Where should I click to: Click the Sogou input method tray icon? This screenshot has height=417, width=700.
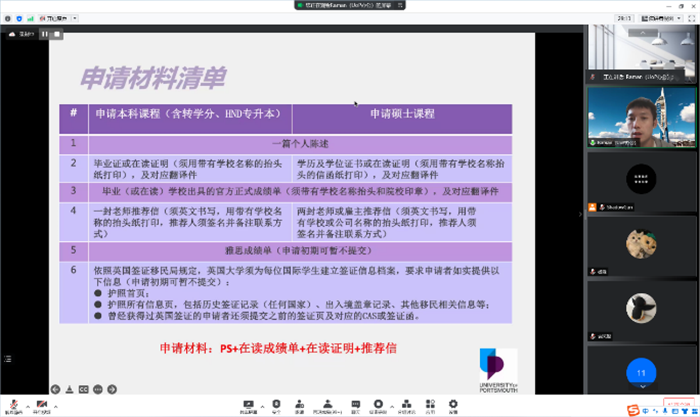632,408
